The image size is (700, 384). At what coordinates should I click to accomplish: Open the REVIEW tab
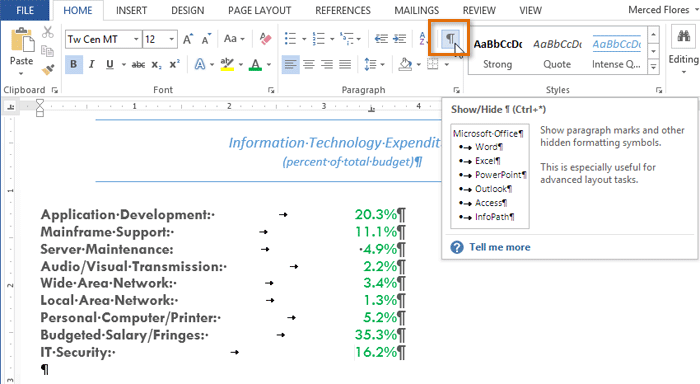click(479, 10)
